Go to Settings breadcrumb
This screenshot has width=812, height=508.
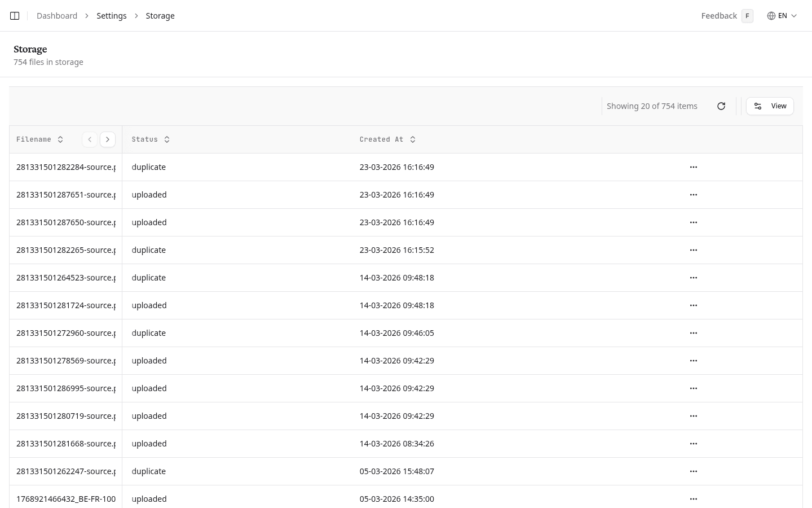click(x=112, y=16)
